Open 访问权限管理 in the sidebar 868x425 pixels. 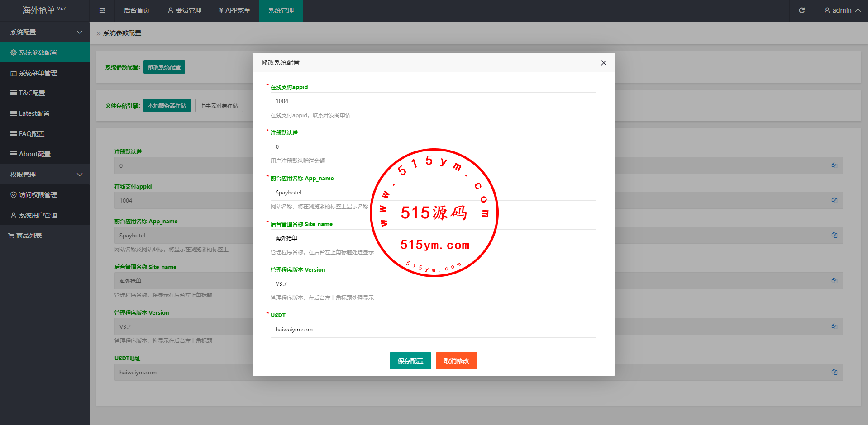click(38, 195)
